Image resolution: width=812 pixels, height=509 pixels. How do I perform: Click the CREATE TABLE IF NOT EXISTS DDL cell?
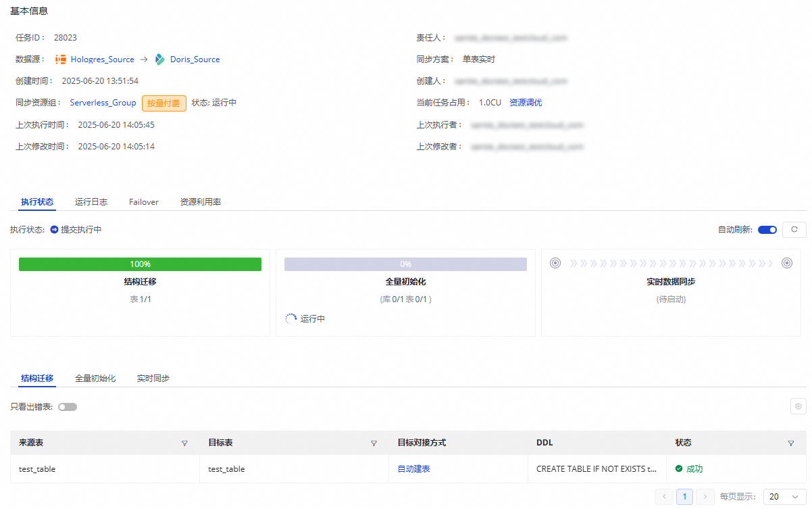[597, 468]
